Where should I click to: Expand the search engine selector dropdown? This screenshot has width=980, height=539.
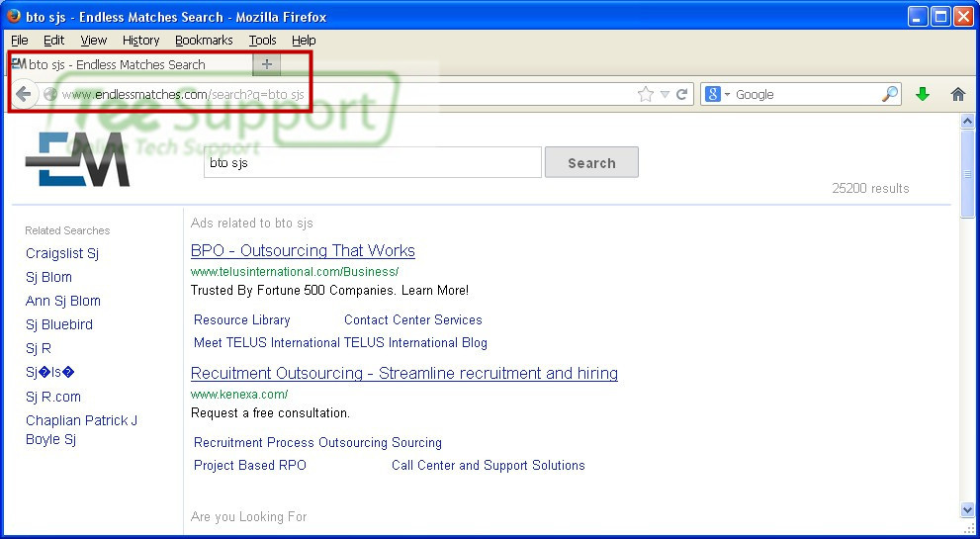click(727, 95)
